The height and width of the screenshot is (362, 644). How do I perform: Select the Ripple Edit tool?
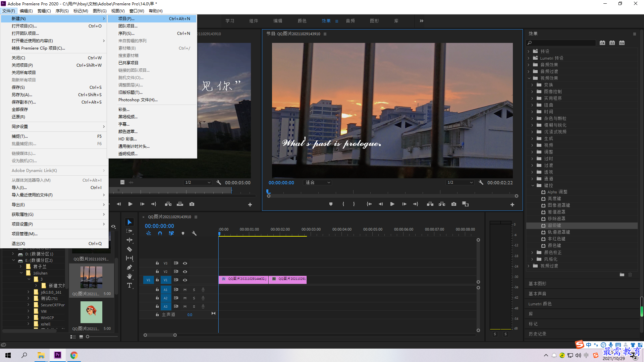click(x=129, y=240)
